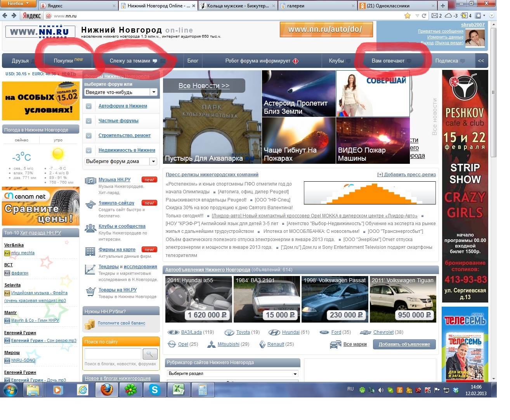This screenshot has height=420, width=510.
Task: Click volume speaker icon in tray
Action: tap(381, 390)
